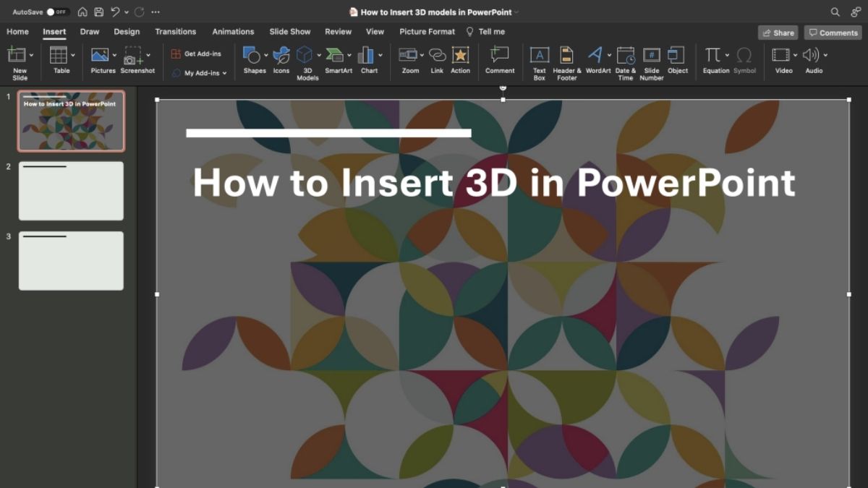The width and height of the screenshot is (868, 488).
Task: Toggle the AutoSave switch
Action: click(57, 12)
